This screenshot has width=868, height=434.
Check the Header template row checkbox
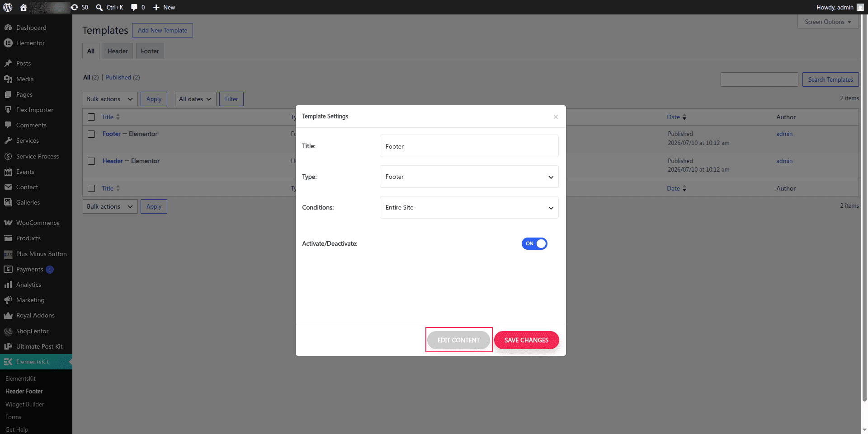pyautogui.click(x=91, y=161)
